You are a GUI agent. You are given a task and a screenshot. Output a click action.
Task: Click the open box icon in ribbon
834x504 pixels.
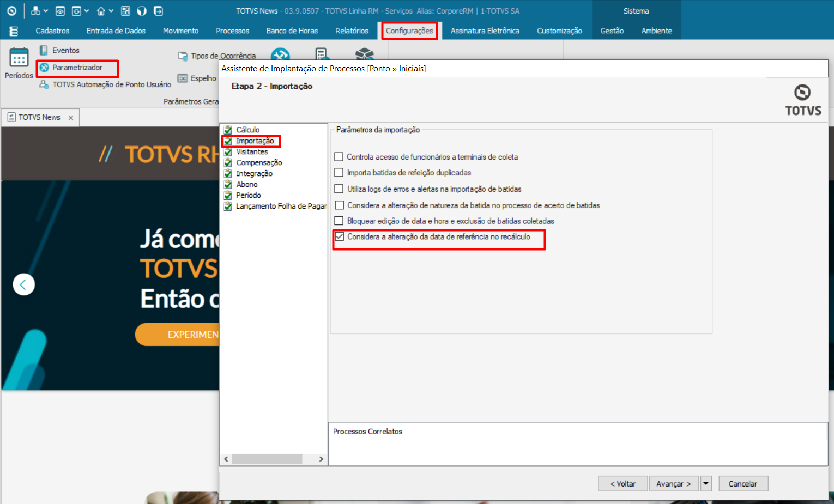[x=364, y=53]
